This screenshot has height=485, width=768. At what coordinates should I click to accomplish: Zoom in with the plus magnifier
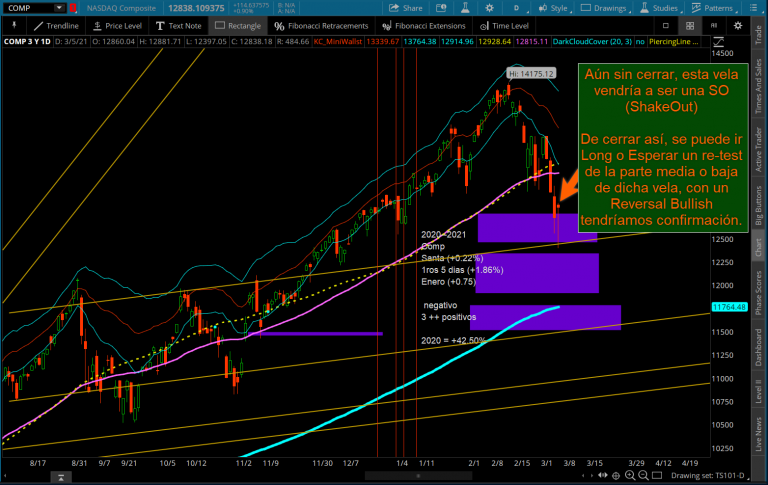(x=629, y=476)
